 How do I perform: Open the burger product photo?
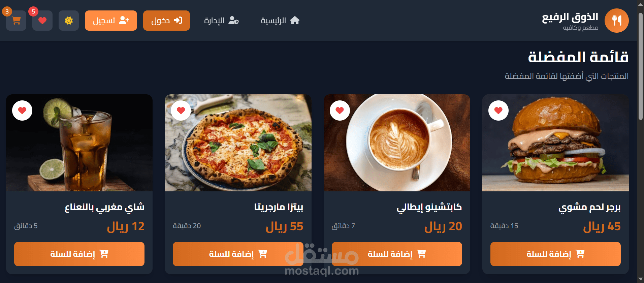click(x=555, y=143)
